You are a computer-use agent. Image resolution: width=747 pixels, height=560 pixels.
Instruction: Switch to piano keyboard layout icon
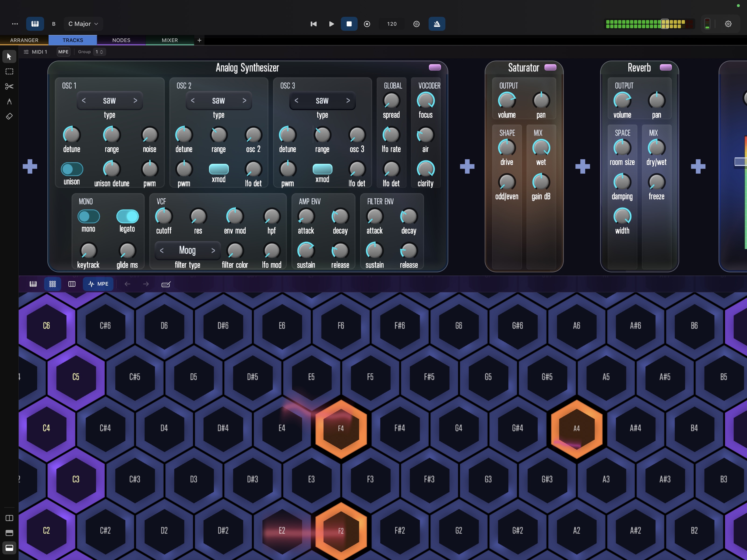click(x=33, y=284)
